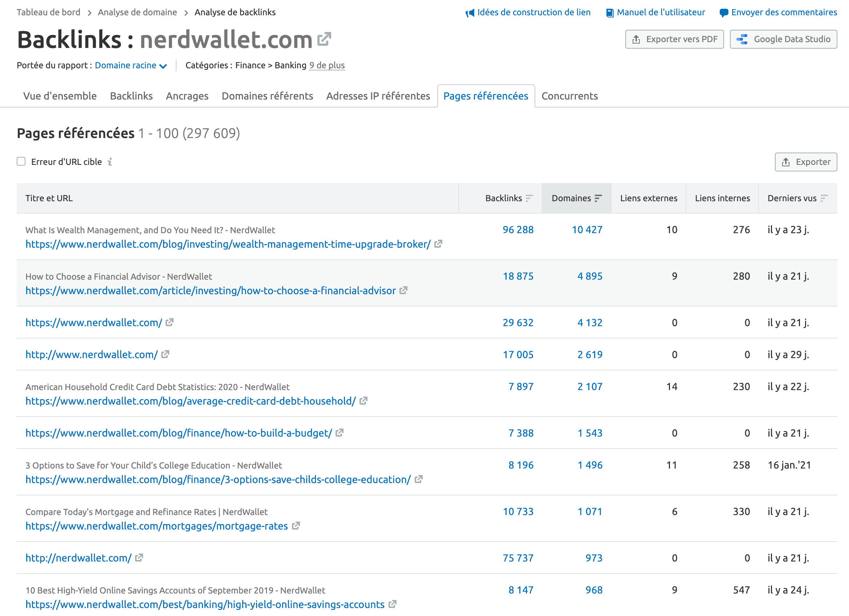849x616 pixels.
Task: Click Google Data Studio button
Action: click(x=784, y=39)
